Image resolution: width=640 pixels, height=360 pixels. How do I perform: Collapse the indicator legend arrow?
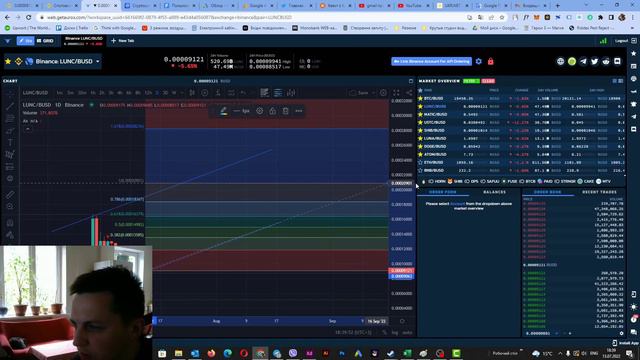pos(27,129)
